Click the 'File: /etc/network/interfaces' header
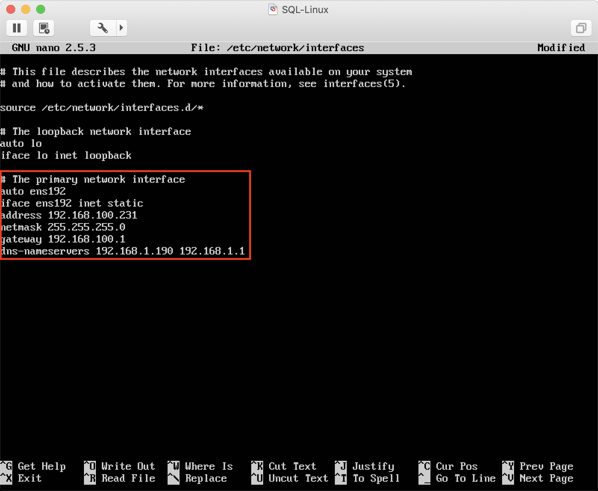Image resolution: width=598 pixels, height=491 pixels. click(277, 48)
